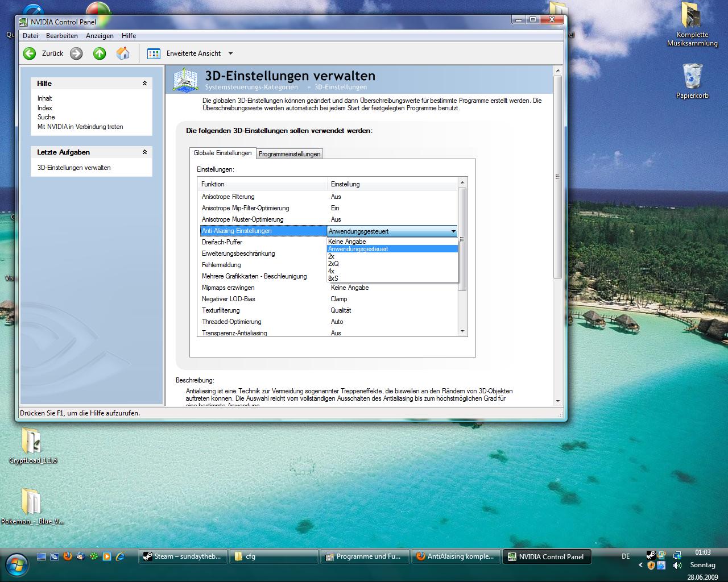Image resolution: width=728 pixels, height=582 pixels.
Task: Collapse the Hilfe sidebar section
Action: click(x=144, y=84)
